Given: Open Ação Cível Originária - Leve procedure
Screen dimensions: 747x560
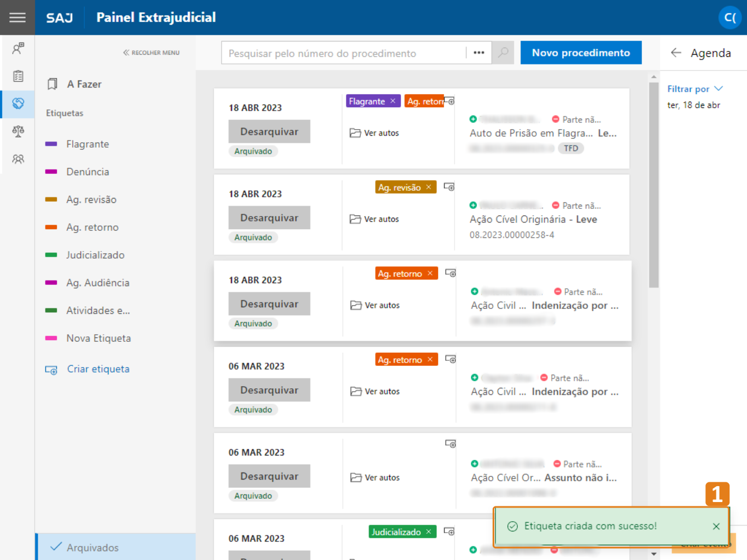Looking at the screenshot, I should pyautogui.click(x=533, y=219).
